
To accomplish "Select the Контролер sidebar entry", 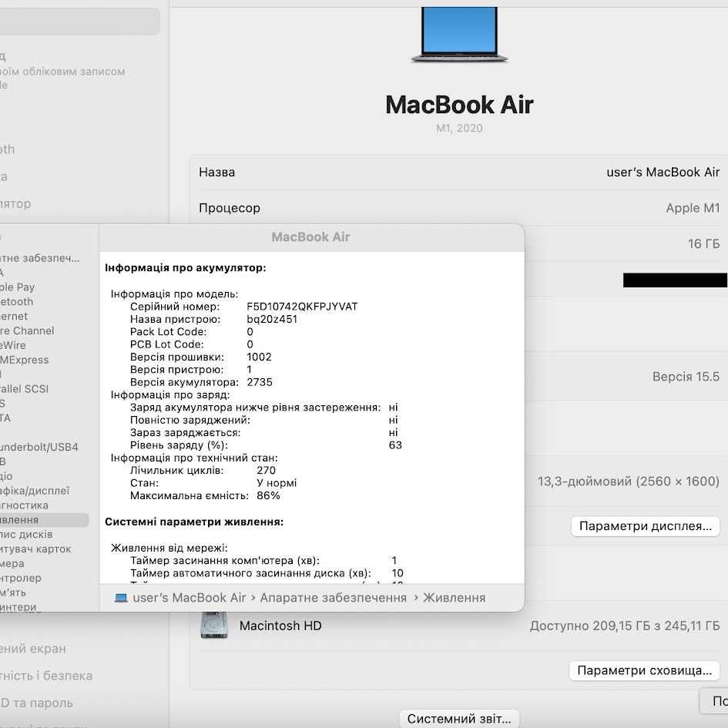I will point(21,578).
